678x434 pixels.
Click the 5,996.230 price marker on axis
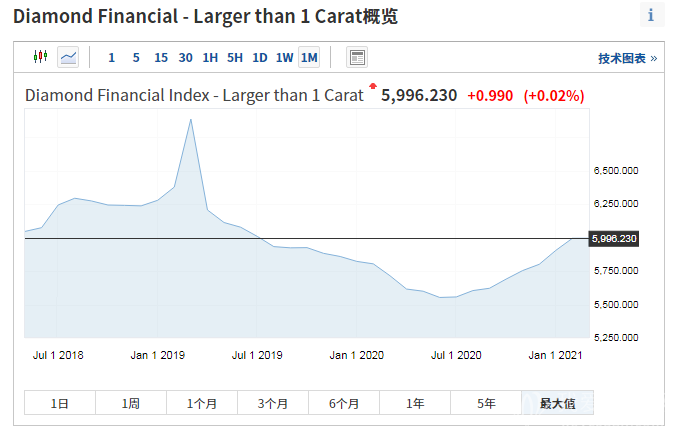[x=614, y=239]
